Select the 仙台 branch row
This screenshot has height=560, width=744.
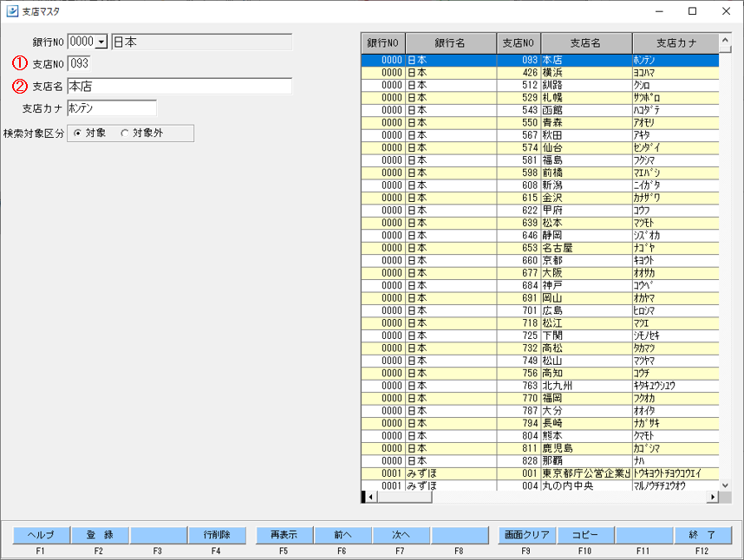(x=540, y=147)
